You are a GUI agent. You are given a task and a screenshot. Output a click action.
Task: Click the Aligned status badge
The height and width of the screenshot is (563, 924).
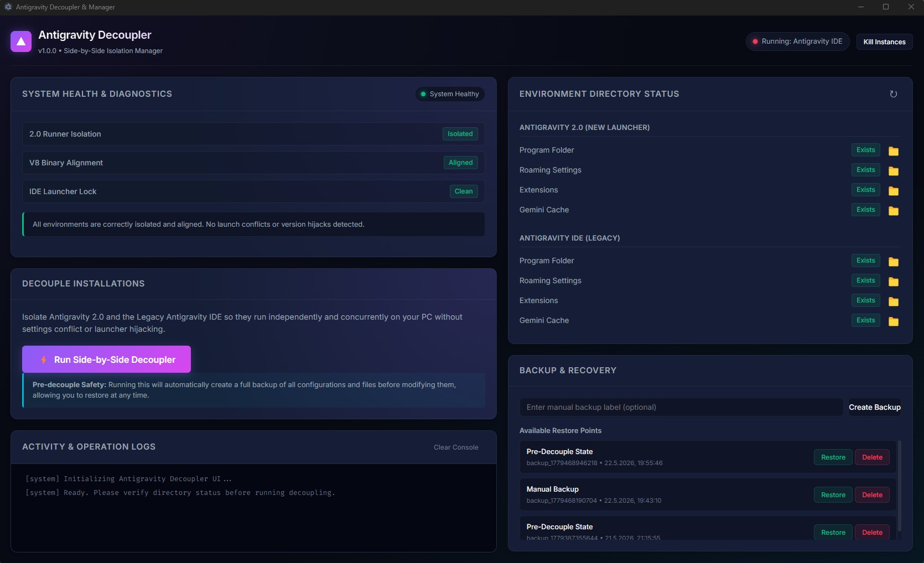460,163
